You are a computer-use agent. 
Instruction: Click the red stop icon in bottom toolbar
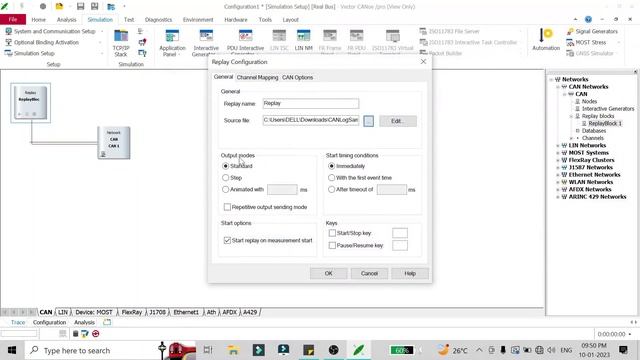tap(96, 334)
